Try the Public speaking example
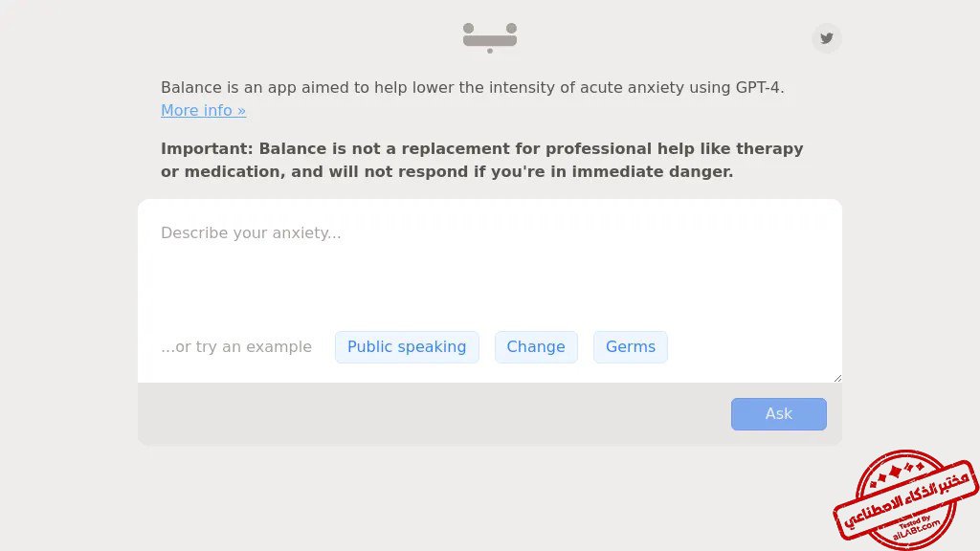The width and height of the screenshot is (980, 551). pos(407,347)
